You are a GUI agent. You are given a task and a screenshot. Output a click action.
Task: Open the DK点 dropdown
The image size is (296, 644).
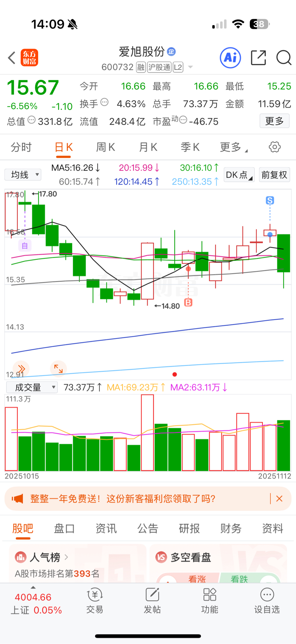click(239, 175)
